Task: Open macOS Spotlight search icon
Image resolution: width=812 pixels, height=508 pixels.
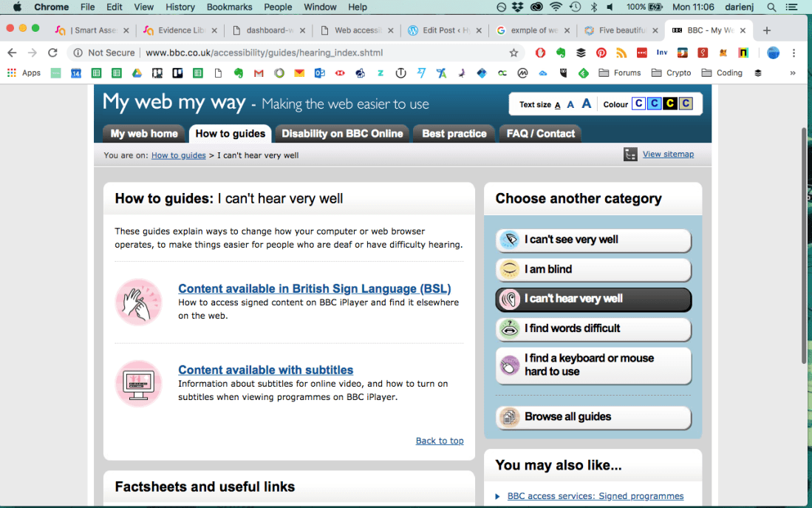Action: coord(771,7)
